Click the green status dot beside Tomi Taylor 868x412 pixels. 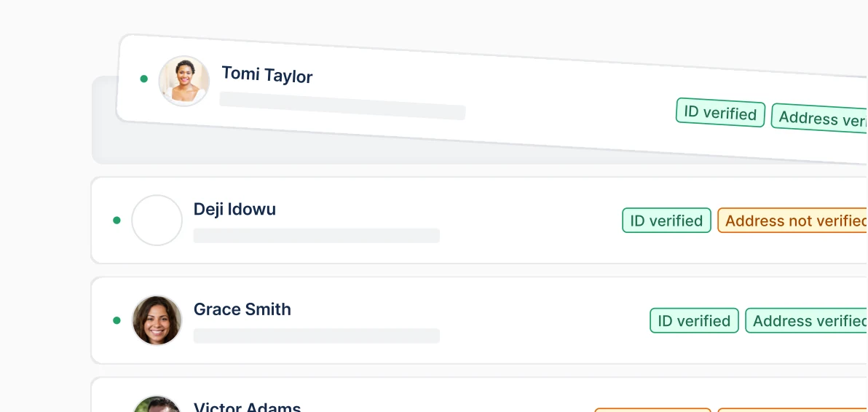pos(143,79)
